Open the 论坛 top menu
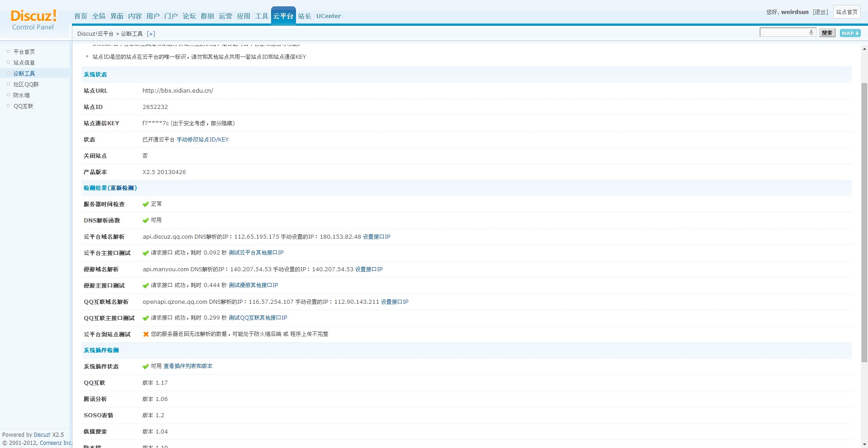 click(189, 16)
